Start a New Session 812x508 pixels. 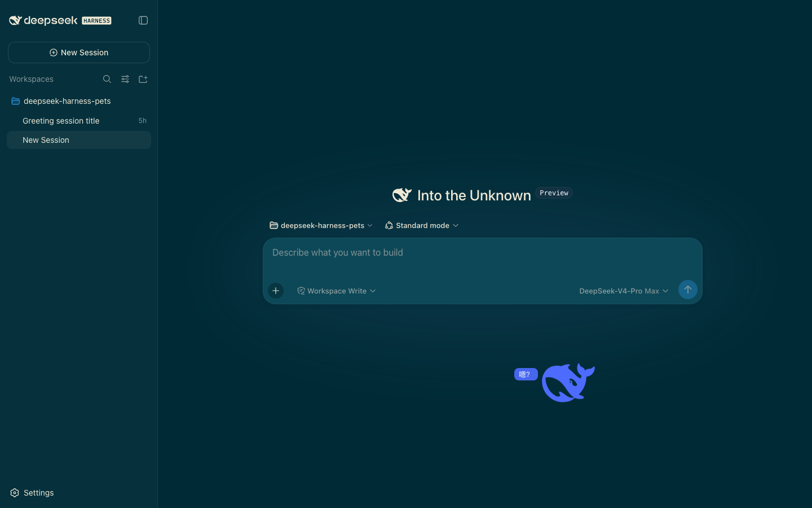pyautogui.click(x=79, y=52)
